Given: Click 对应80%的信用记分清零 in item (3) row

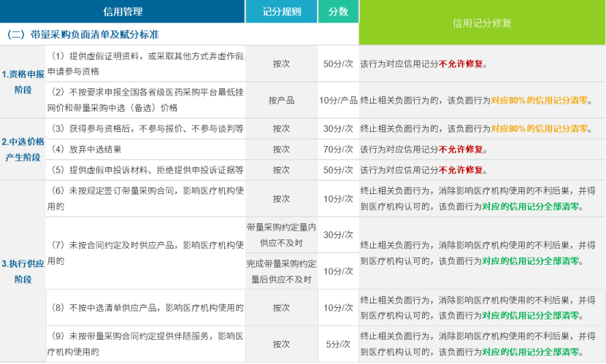Looking at the screenshot, I should click(x=539, y=128).
